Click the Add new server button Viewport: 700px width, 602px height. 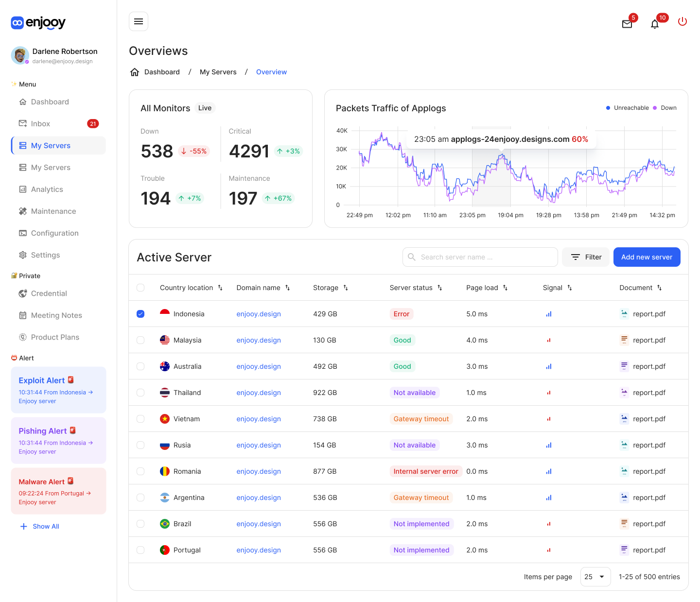(x=647, y=257)
